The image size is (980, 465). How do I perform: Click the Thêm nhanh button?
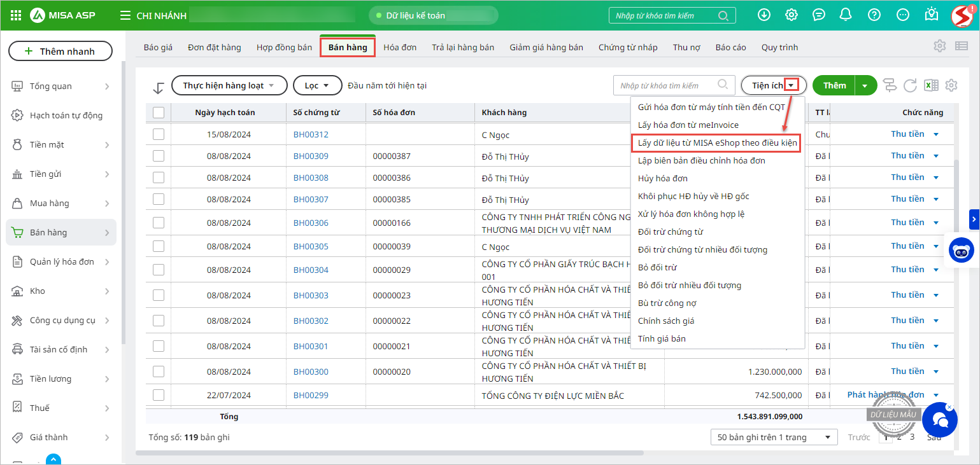click(x=60, y=52)
